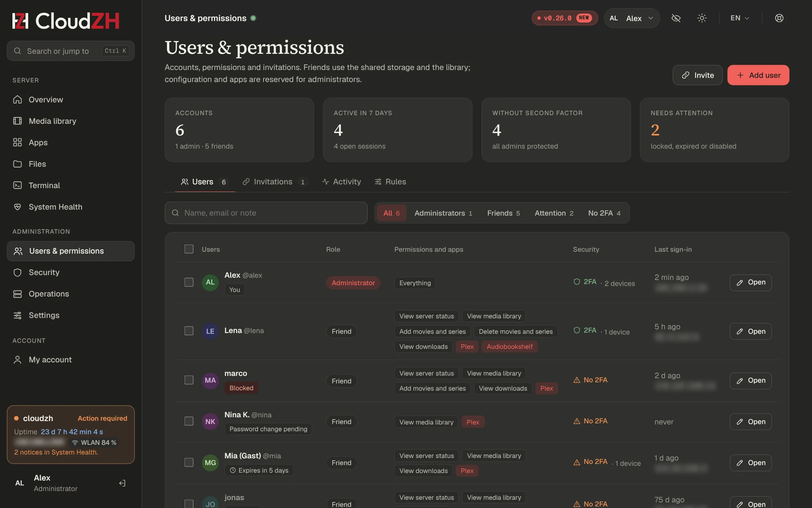Viewport: 812px width, 508px height.
Task: Launch the Terminal page
Action: [71, 185]
